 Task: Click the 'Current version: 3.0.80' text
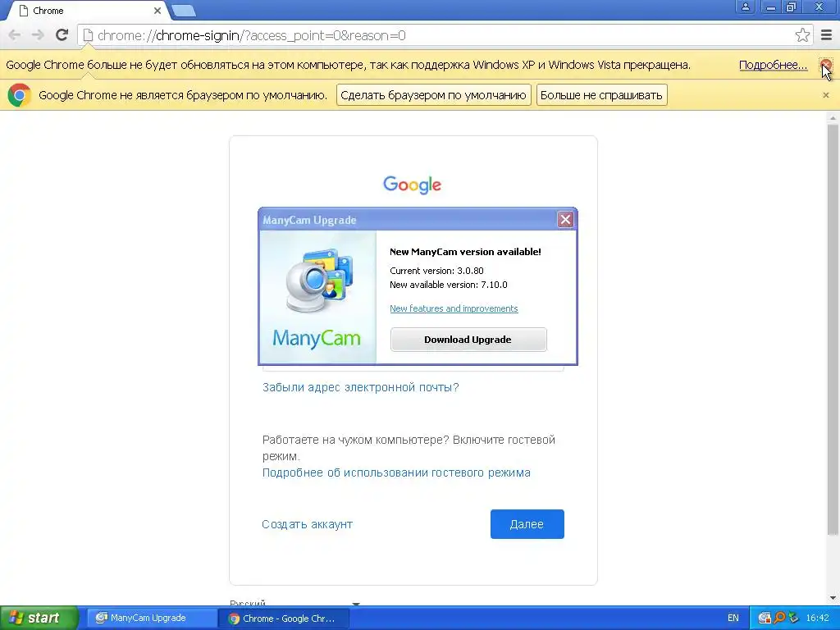pyautogui.click(x=436, y=271)
